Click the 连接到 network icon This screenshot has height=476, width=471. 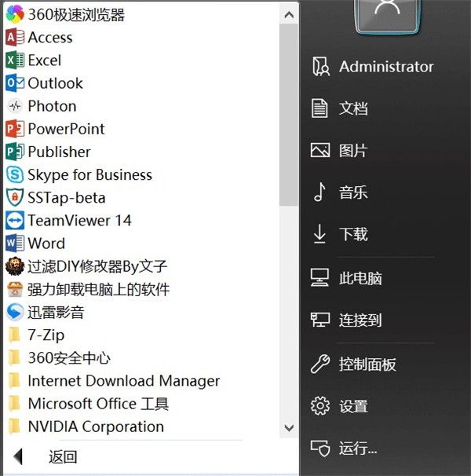click(x=319, y=320)
